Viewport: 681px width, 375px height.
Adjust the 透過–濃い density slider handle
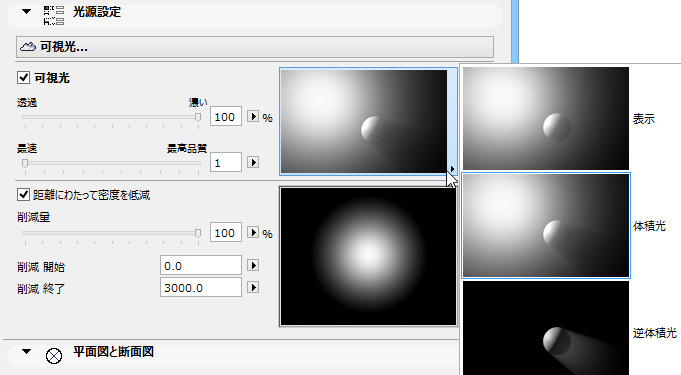click(x=198, y=117)
